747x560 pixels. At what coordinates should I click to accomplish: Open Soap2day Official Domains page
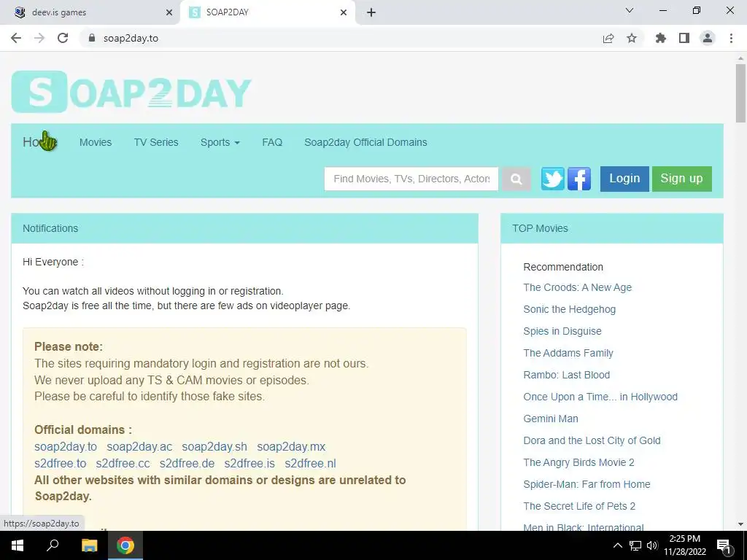click(365, 142)
